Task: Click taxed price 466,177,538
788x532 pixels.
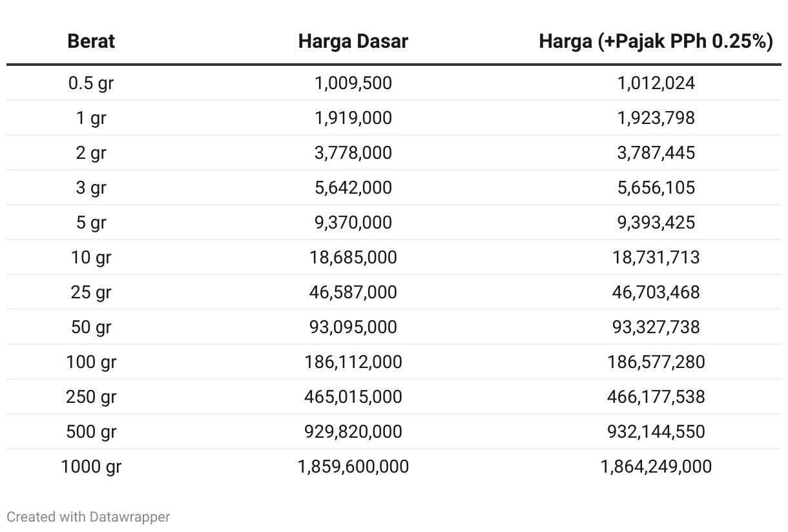Action: (x=656, y=397)
